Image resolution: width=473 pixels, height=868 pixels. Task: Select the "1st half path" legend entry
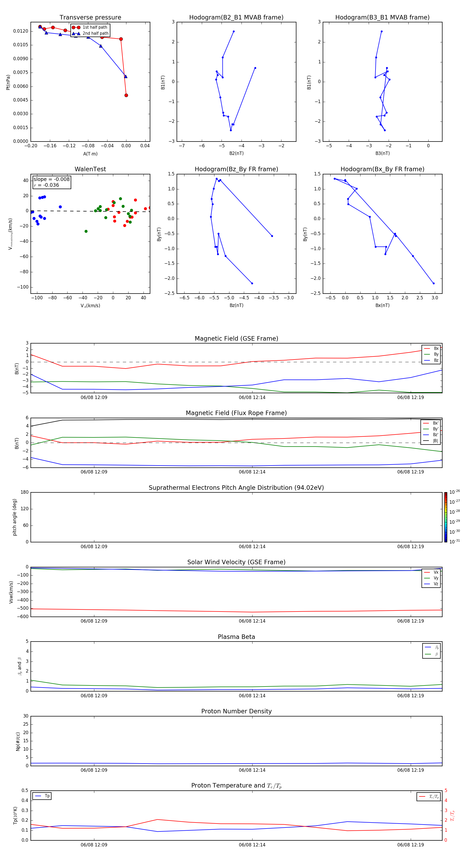[90, 27]
